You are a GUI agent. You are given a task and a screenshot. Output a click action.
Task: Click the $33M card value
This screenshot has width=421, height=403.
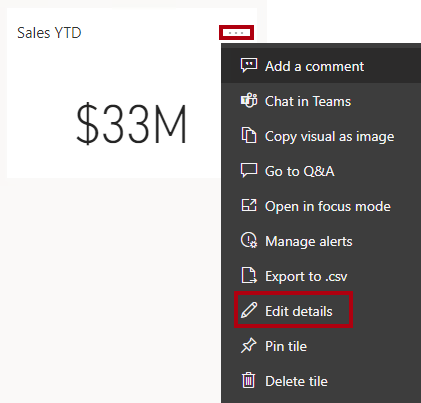pyautogui.click(x=131, y=124)
